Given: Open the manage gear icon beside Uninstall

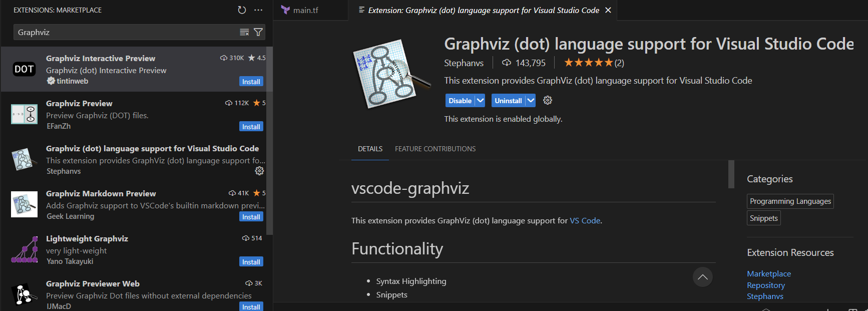Looking at the screenshot, I should (548, 100).
